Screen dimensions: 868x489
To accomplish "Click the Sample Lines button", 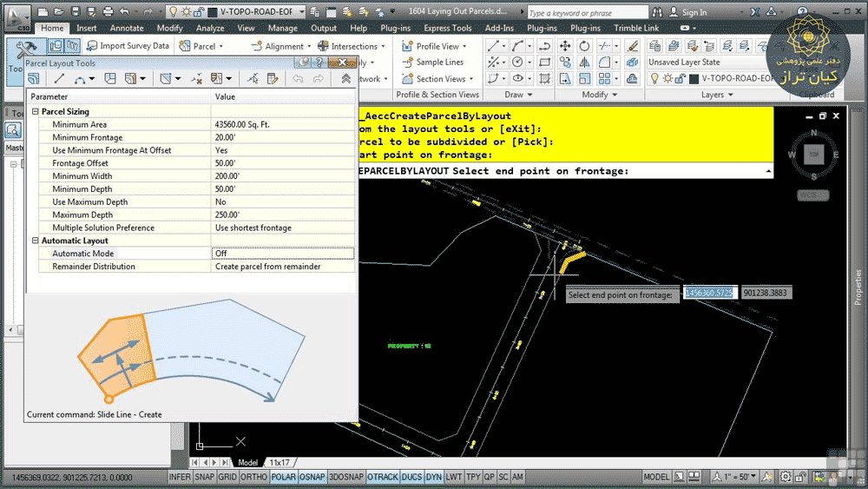I will point(433,62).
